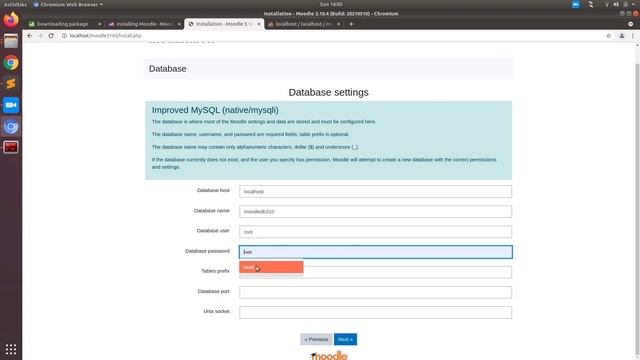
Task: Reload the current page
Action: coord(51,36)
